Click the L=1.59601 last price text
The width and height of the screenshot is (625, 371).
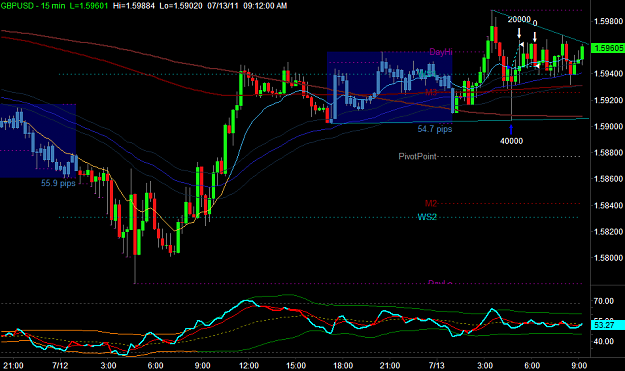click(x=88, y=6)
